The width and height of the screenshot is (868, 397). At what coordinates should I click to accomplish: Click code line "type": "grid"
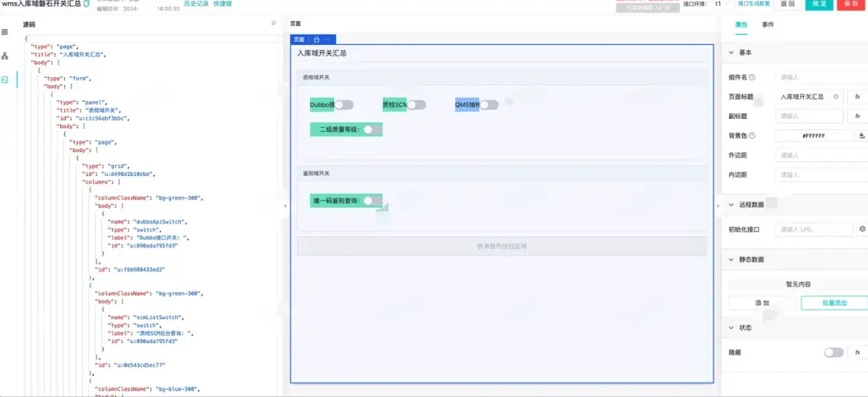105,166
